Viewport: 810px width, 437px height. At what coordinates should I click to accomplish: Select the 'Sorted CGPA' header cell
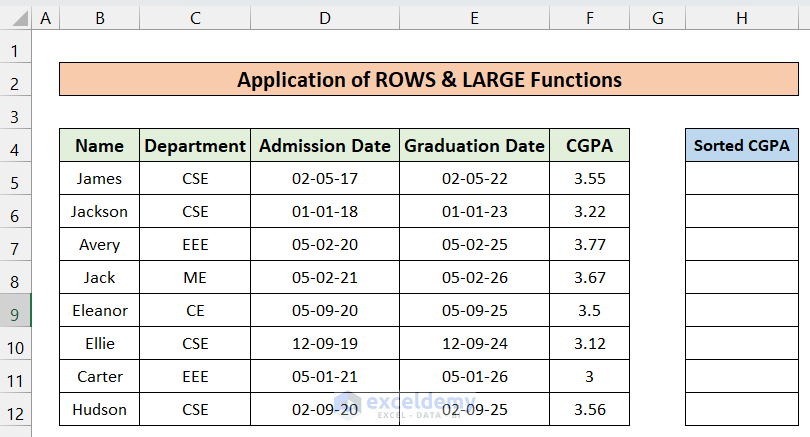[x=741, y=145]
